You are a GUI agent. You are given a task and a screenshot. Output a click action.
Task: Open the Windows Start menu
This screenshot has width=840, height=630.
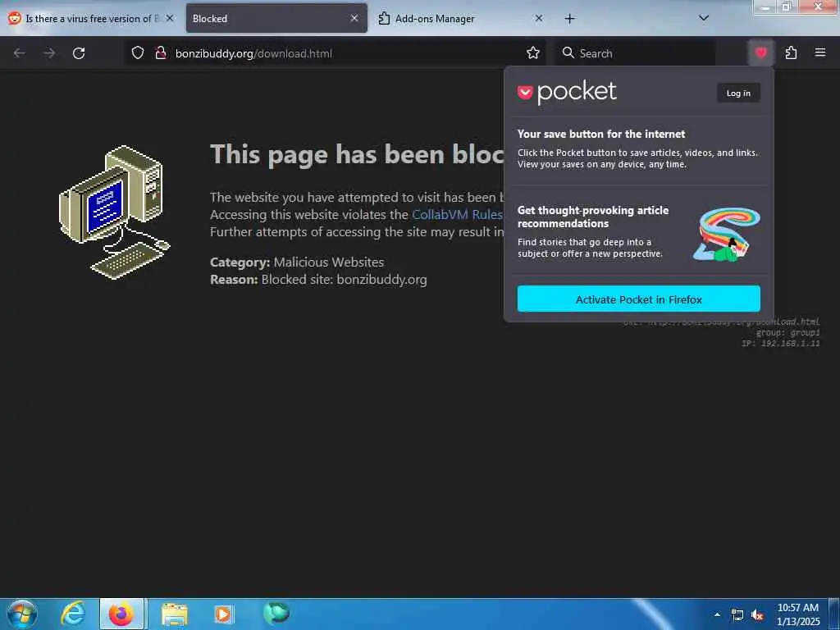(x=22, y=614)
